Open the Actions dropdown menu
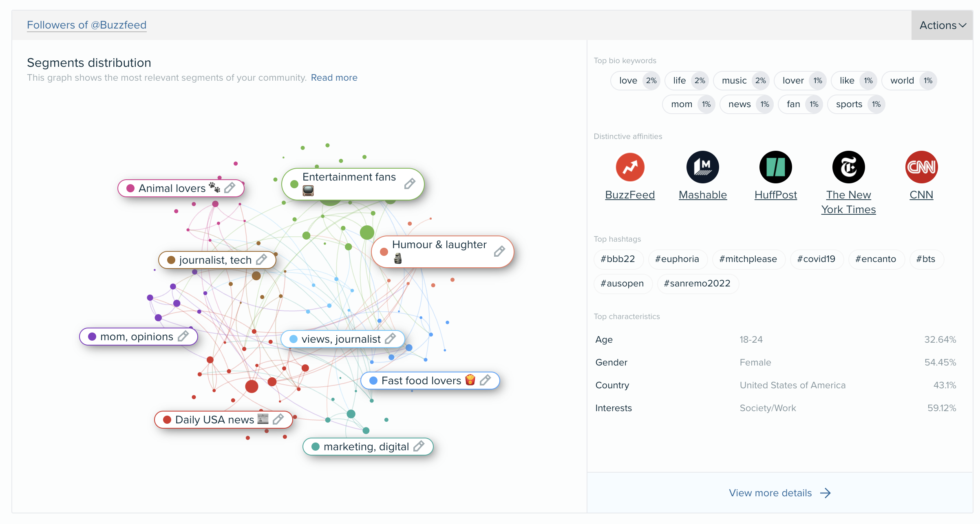Image resolution: width=980 pixels, height=524 pixels. [x=941, y=24]
